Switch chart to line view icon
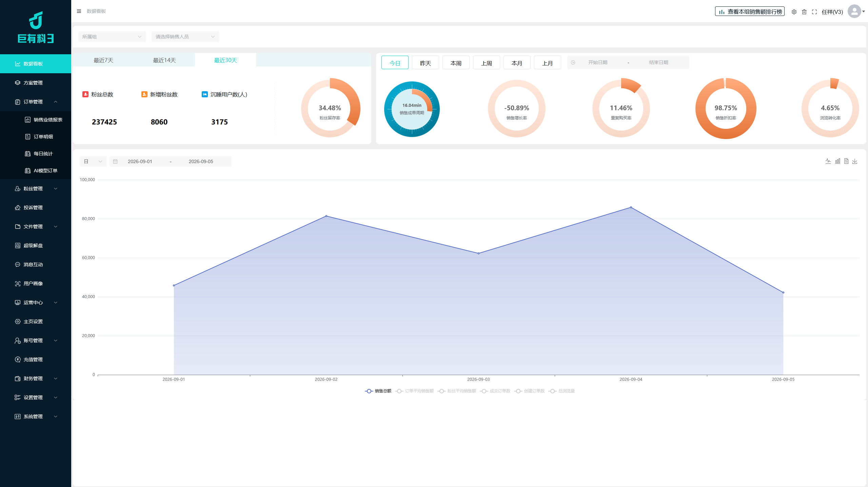868x487 pixels. pyautogui.click(x=828, y=161)
